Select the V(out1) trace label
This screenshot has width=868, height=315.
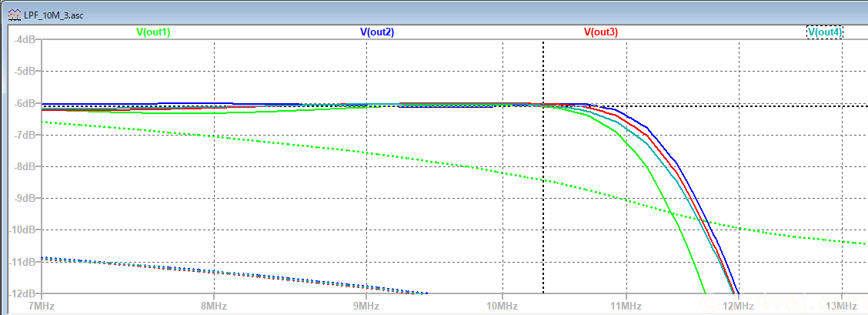(x=153, y=32)
